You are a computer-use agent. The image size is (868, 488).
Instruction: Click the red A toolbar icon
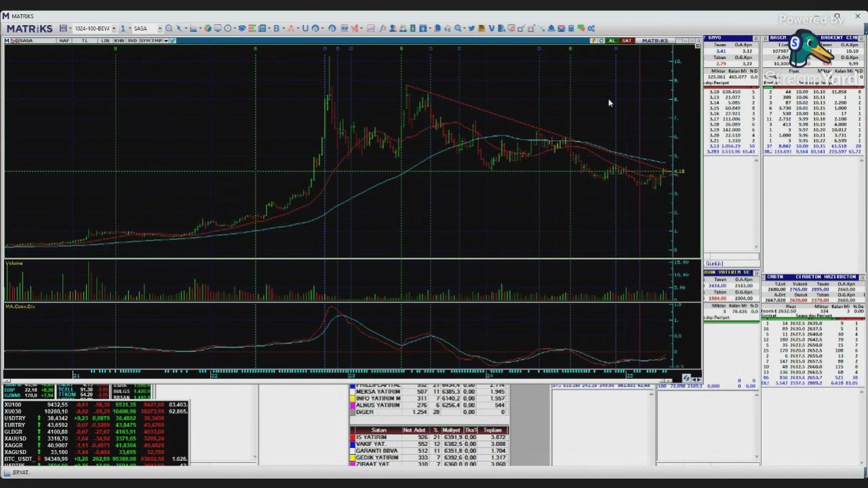pyautogui.click(x=291, y=28)
